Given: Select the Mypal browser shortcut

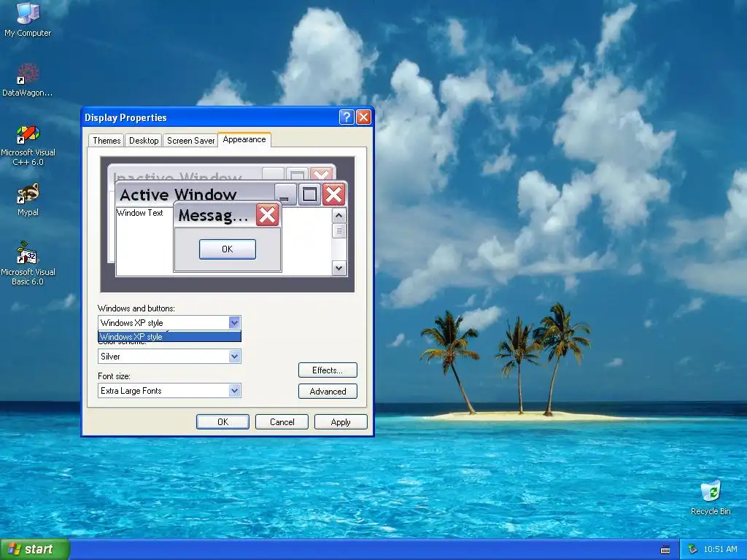Looking at the screenshot, I should click(28, 200).
